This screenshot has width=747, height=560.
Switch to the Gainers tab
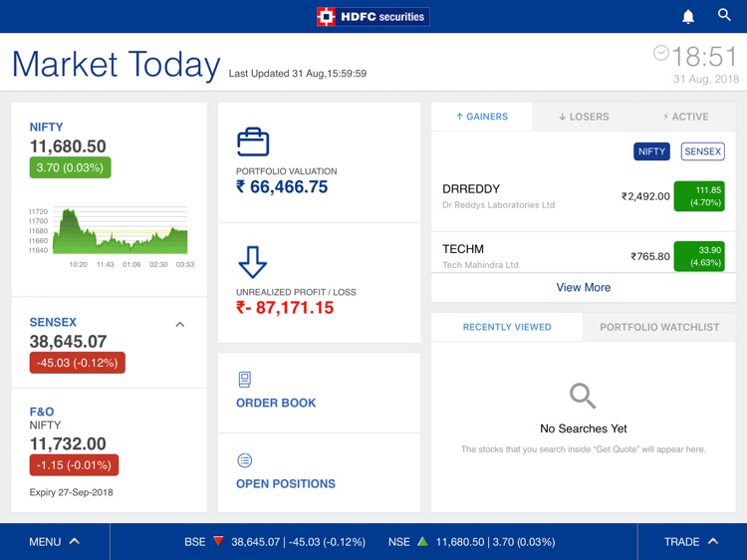(x=482, y=117)
